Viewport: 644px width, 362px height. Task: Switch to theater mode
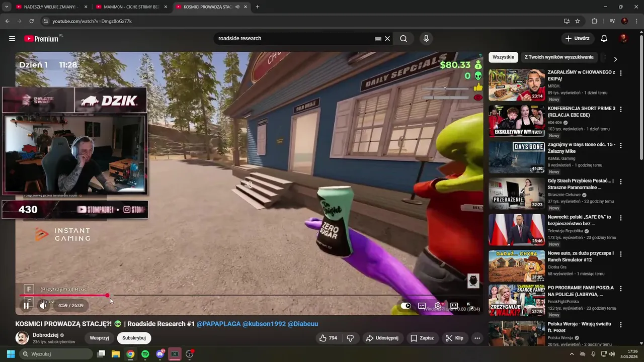click(454, 306)
